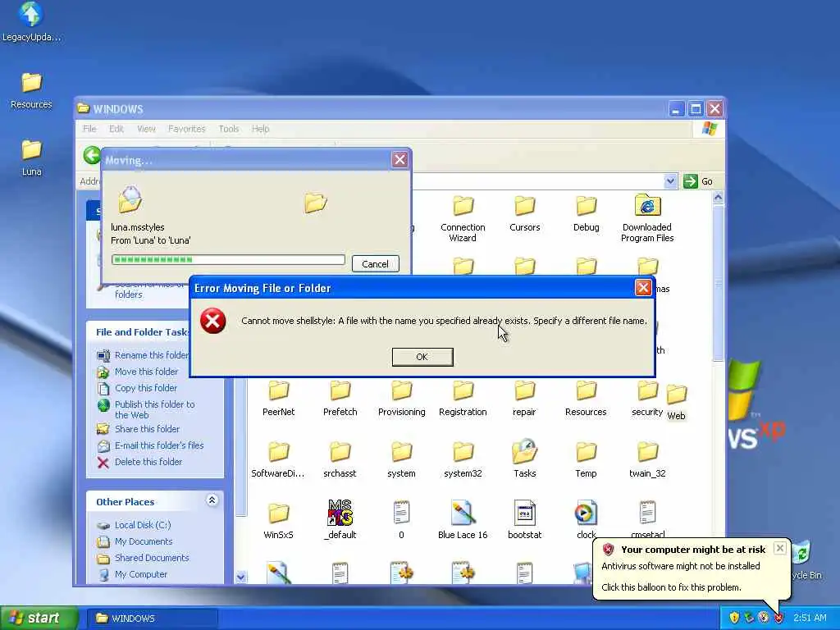Collapse the Other Places panel
Image resolution: width=840 pixels, height=630 pixels.
click(x=212, y=500)
